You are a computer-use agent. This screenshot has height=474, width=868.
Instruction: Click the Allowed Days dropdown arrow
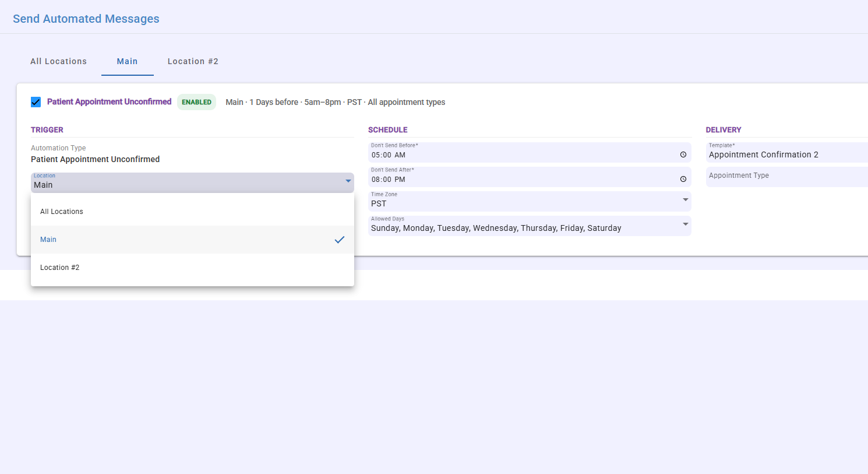point(686,224)
